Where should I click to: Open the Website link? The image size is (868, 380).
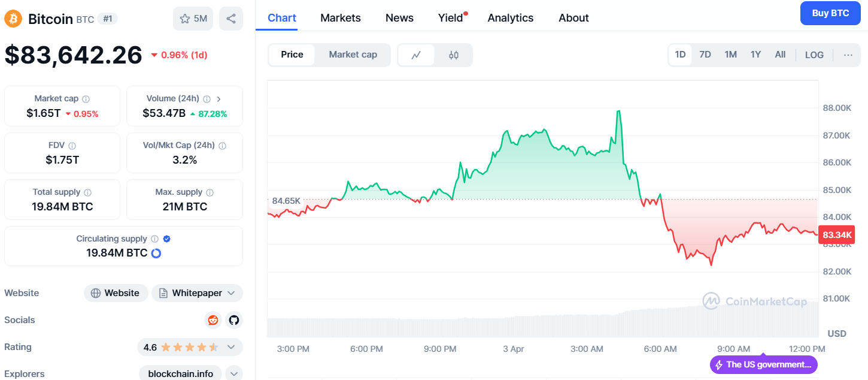coord(116,293)
